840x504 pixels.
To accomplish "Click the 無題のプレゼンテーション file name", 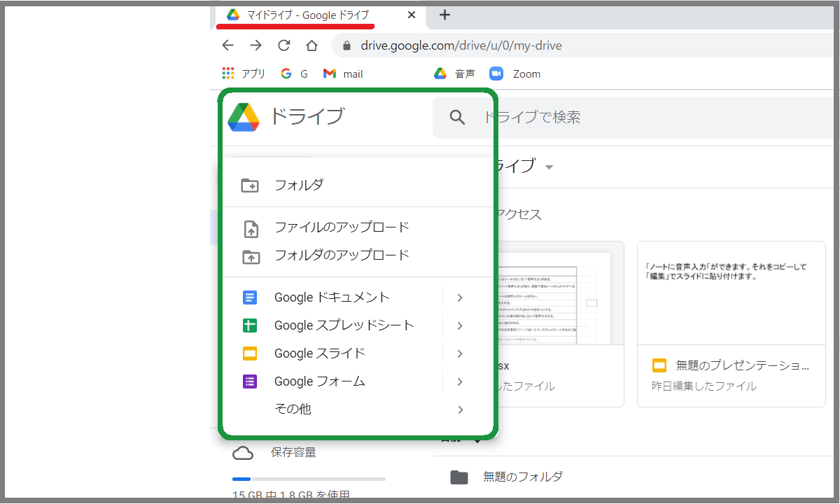I will (x=743, y=365).
